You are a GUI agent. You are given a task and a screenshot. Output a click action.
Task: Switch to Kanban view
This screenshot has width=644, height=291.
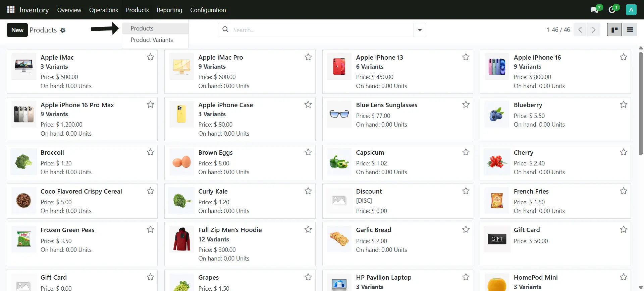(614, 30)
